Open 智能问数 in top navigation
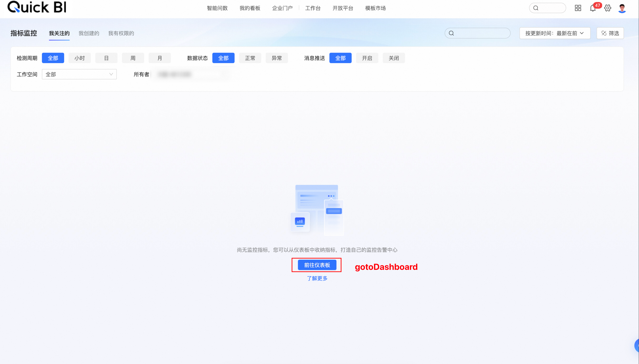Screen dimensions: 639x364 [217, 8]
